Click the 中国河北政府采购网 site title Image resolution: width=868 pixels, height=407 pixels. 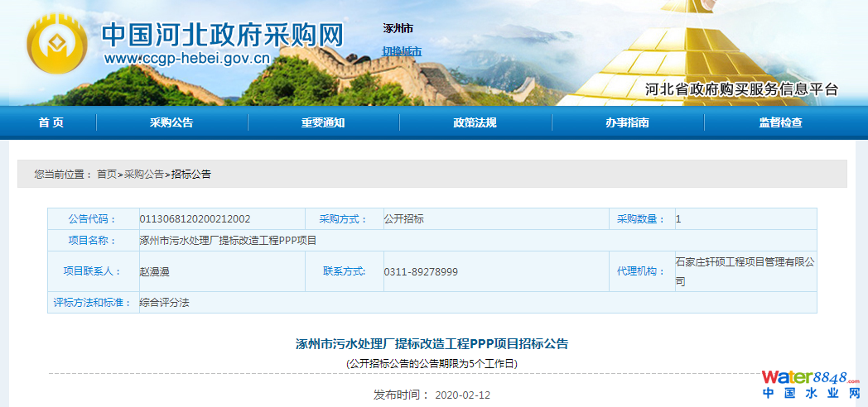click(222, 33)
